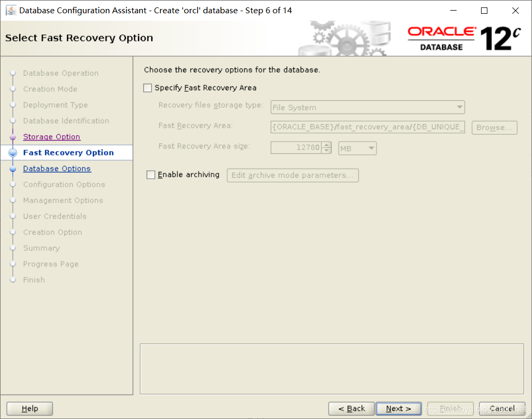Image resolution: width=532 pixels, height=419 pixels.
Task: Enable Specify Fast Recovery Area checkbox
Action: point(148,88)
